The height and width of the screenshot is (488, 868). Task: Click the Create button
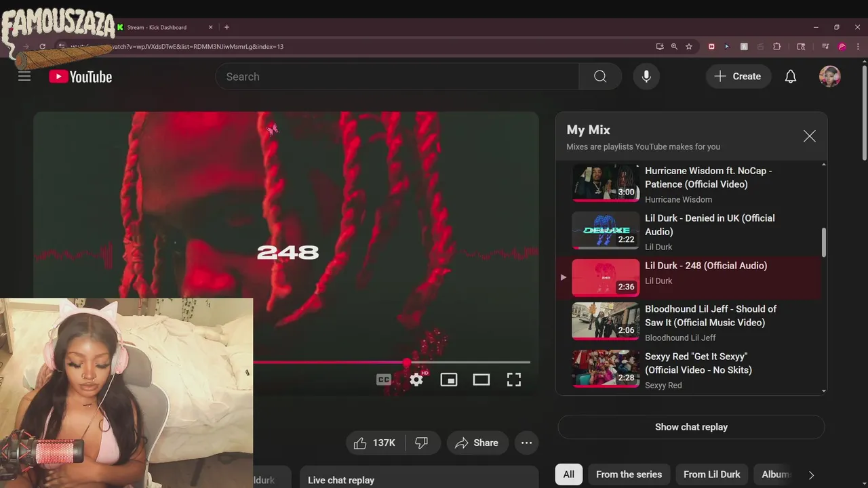point(738,77)
